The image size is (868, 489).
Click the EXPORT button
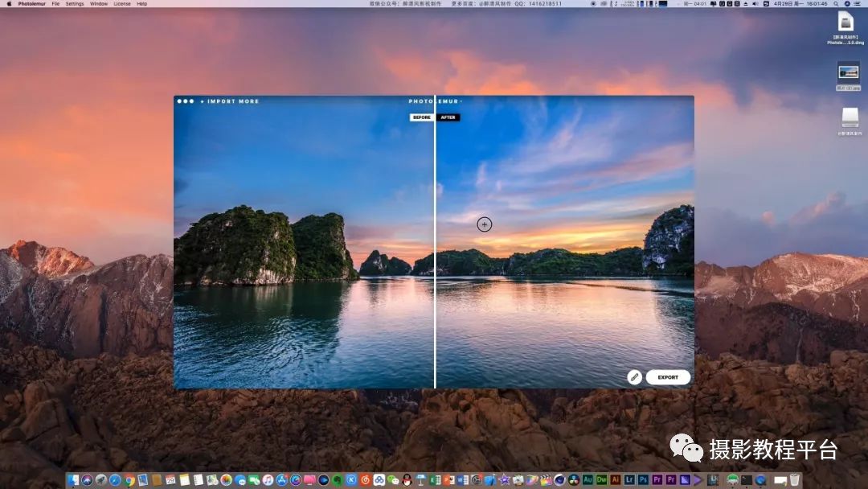click(x=668, y=377)
